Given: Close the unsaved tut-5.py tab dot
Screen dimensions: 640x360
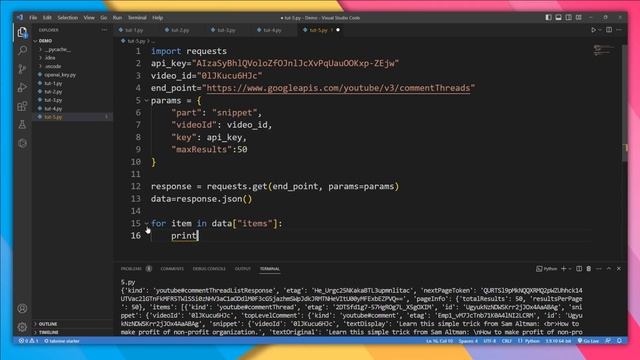Looking at the screenshot, I should 338,30.
